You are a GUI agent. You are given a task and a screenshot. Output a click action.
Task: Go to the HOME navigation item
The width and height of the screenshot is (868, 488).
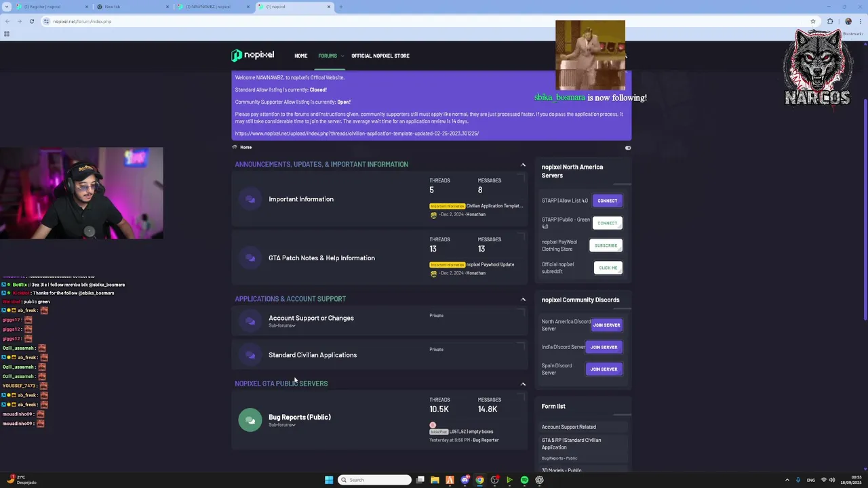(300, 56)
